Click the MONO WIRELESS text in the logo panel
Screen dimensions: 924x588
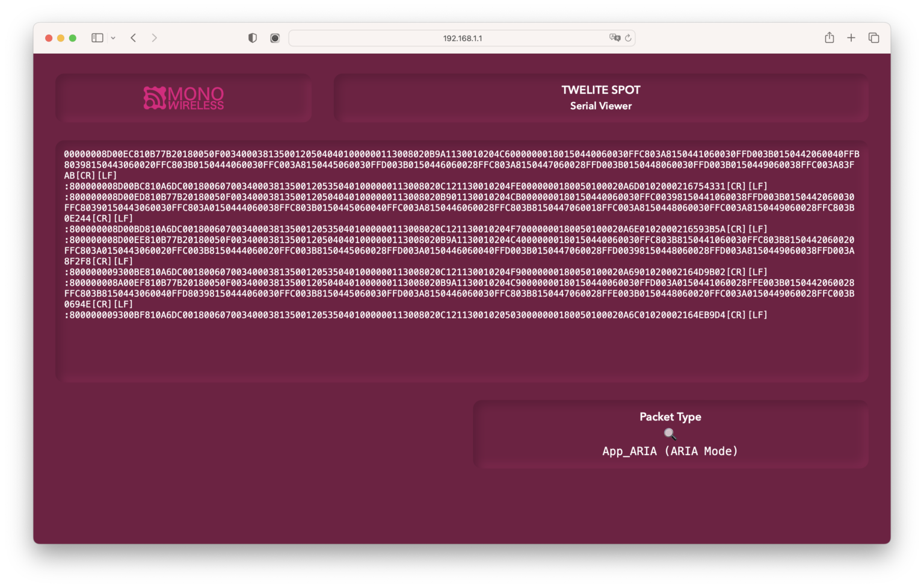coord(196,98)
